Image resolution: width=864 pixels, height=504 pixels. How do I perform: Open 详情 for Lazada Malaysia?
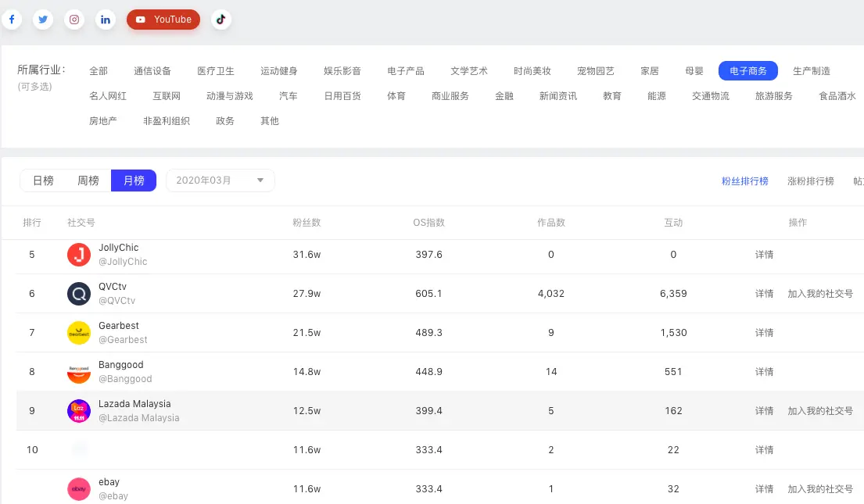pyautogui.click(x=765, y=411)
